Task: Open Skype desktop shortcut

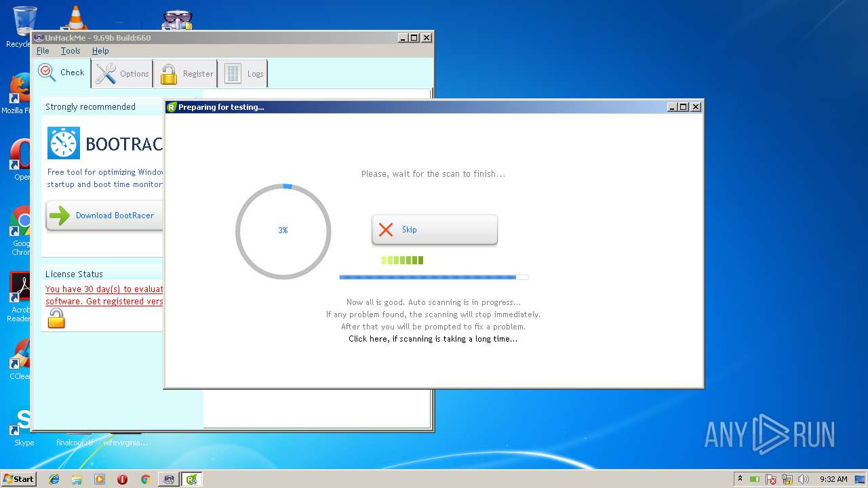Action: click(x=23, y=427)
